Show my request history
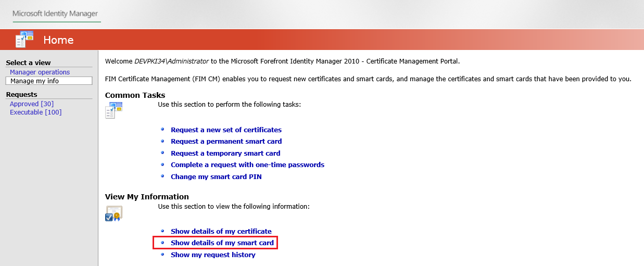Viewport: 644px width, 266px height. pos(213,255)
